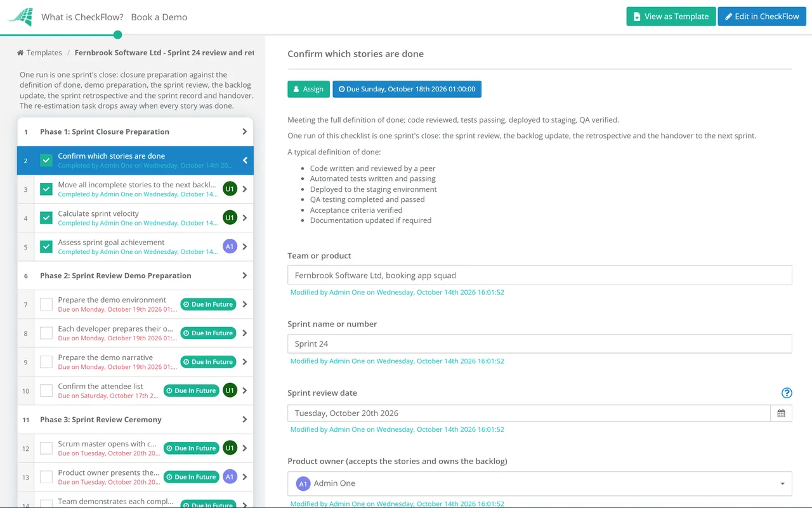The image size is (812, 508).
Task: Click the Assign button
Action: pyautogui.click(x=308, y=89)
